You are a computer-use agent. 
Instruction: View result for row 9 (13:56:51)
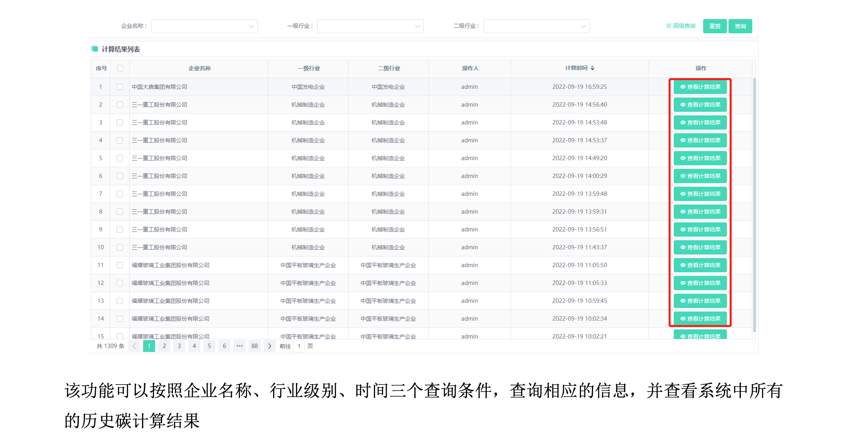700,230
